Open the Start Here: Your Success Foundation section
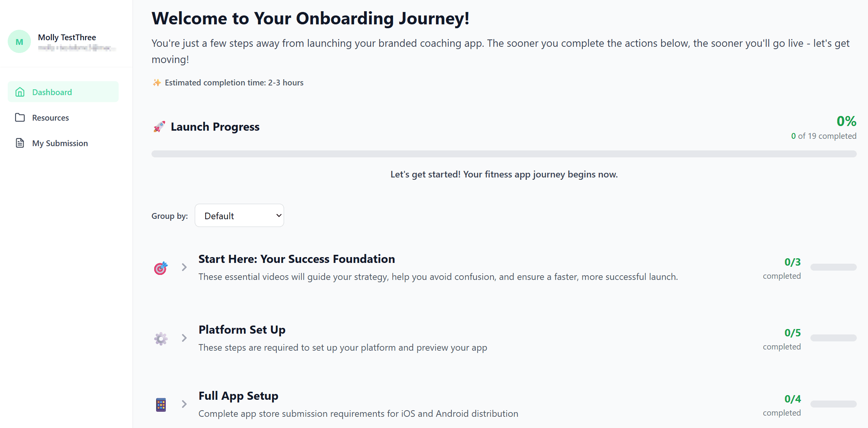This screenshot has width=868, height=428. [296, 259]
